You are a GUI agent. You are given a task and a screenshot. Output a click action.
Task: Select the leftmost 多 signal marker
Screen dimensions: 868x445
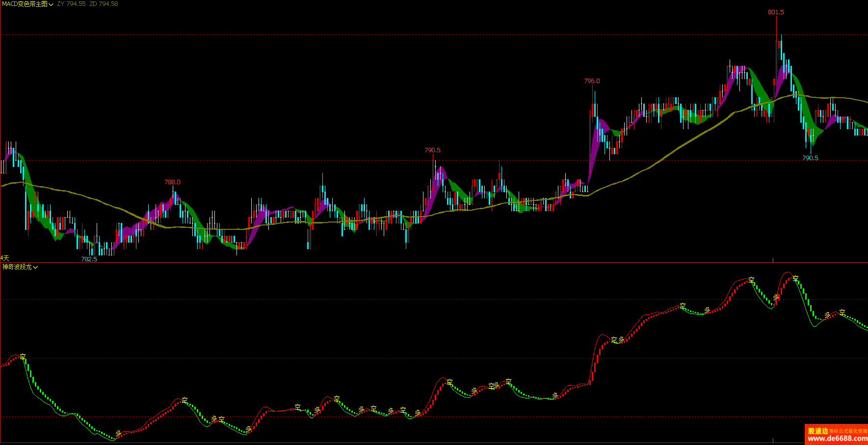[x=118, y=433]
